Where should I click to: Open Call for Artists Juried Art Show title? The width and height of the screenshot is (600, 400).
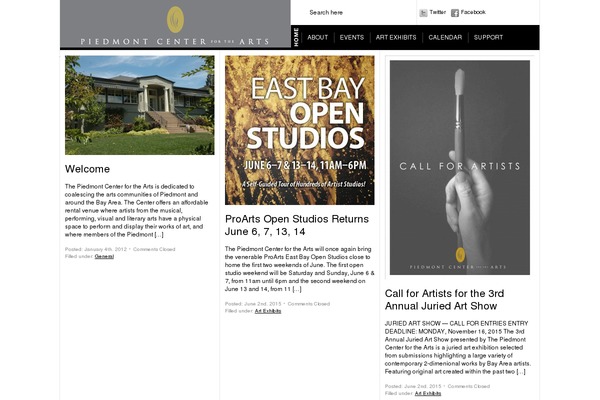click(444, 300)
